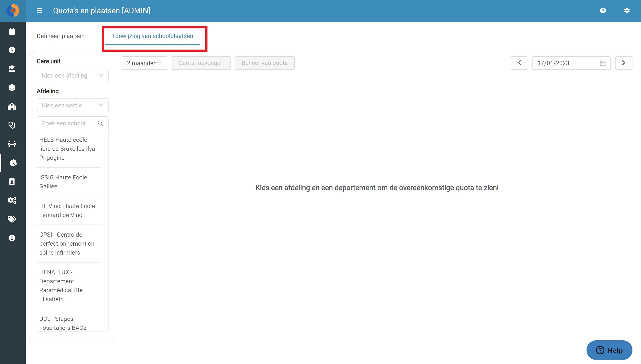
Task: Expand the 2 maanden period dropdown
Action: [x=144, y=63]
